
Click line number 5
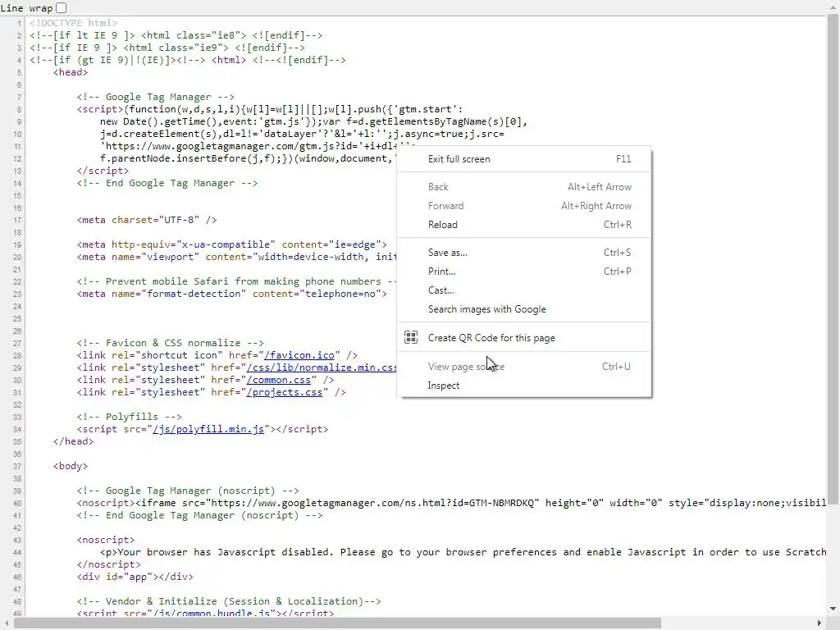point(20,72)
